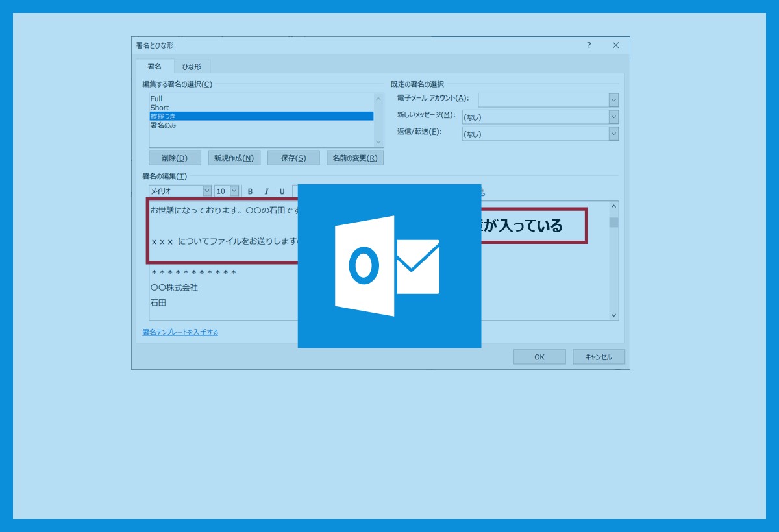Toggle underline formatting in signature editor
This screenshot has height=532, width=779.
coord(282,191)
